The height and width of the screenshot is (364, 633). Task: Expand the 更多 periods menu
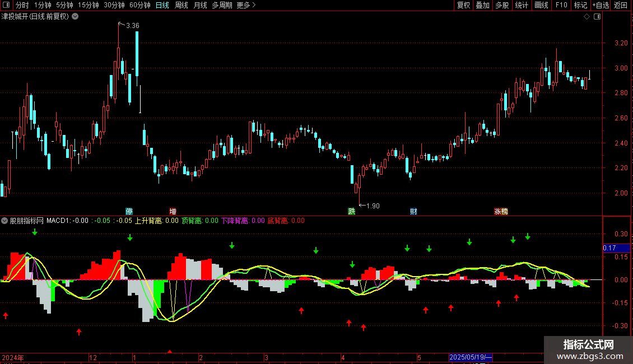click(246, 5)
